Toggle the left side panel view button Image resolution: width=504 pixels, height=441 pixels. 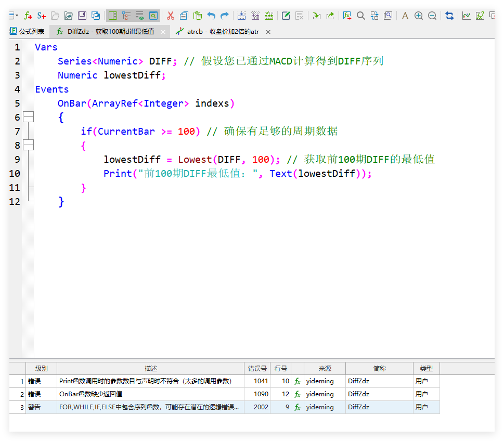(113, 16)
